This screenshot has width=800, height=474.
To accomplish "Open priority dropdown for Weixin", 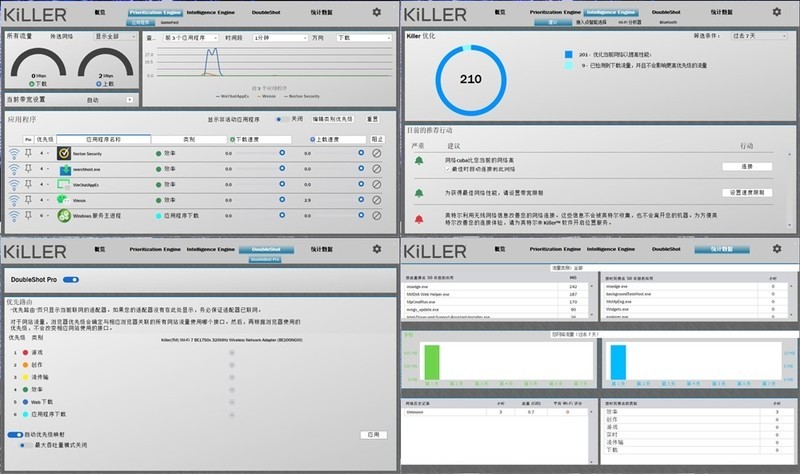I will click(x=45, y=200).
